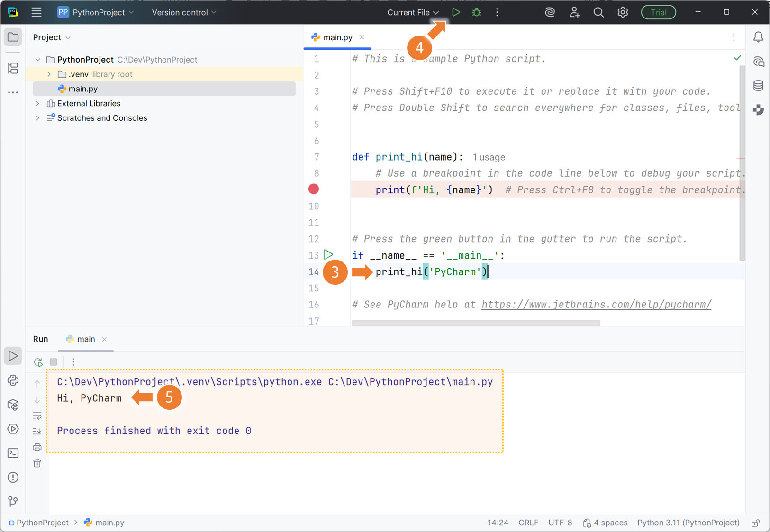The image size is (770, 532).
Task: Open editor tab options menu
Action: 734,37
